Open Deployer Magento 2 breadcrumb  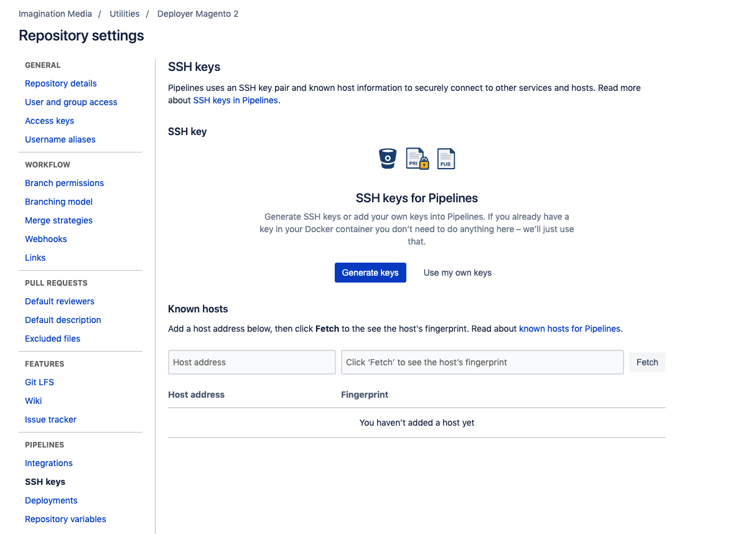click(x=198, y=14)
